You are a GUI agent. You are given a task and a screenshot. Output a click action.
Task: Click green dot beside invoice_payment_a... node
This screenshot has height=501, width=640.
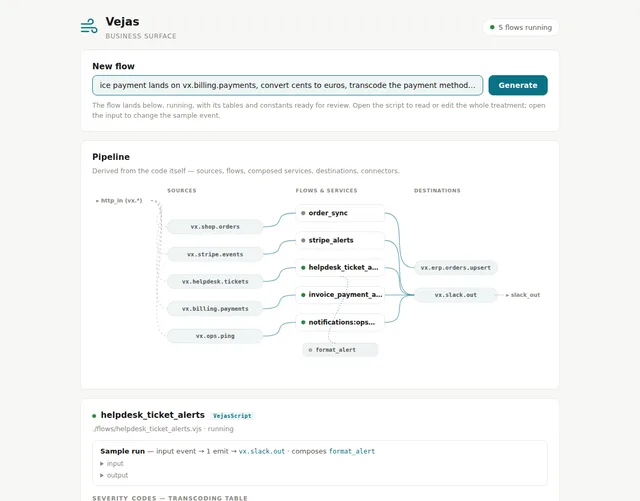(303, 295)
